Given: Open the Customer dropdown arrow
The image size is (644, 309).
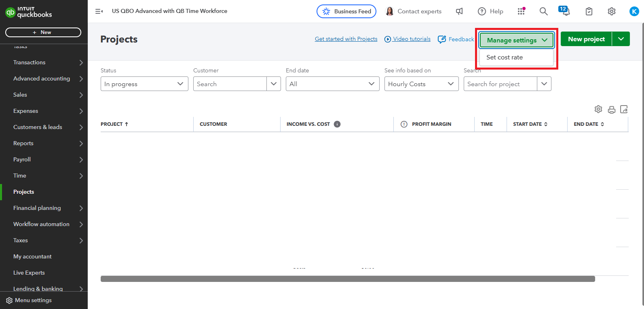Looking at the screenshot, I should (x=274, y=84).
